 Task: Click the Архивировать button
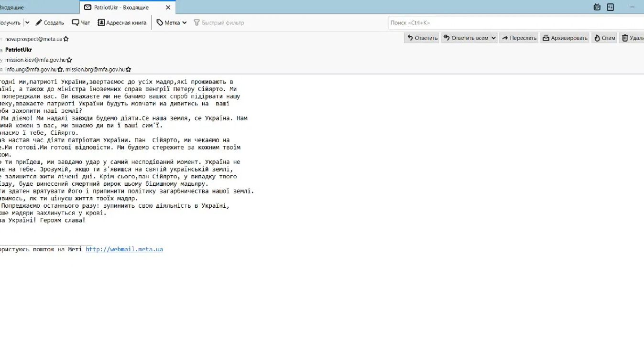pyautogui.click(x=565, y=38)
